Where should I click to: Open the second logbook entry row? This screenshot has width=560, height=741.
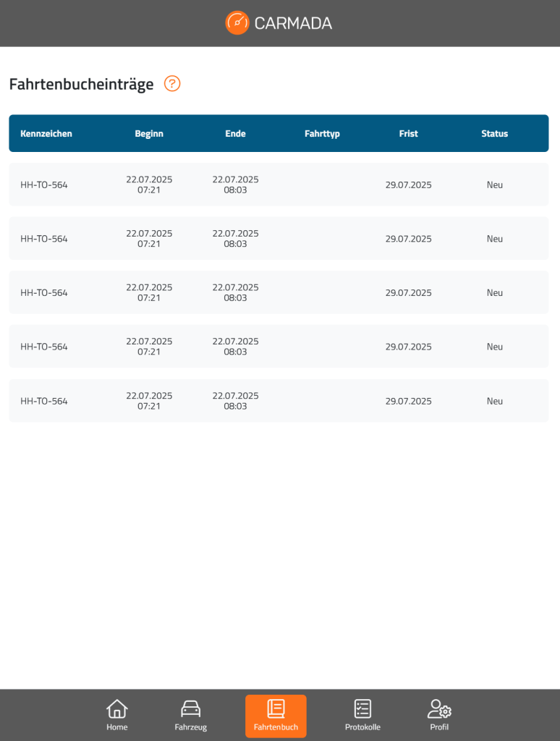[279, 239]
